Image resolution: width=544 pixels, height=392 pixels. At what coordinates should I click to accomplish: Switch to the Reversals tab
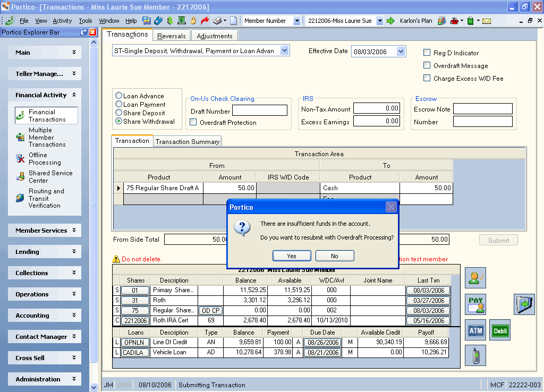pyautogui.click(x=172, y=36)
